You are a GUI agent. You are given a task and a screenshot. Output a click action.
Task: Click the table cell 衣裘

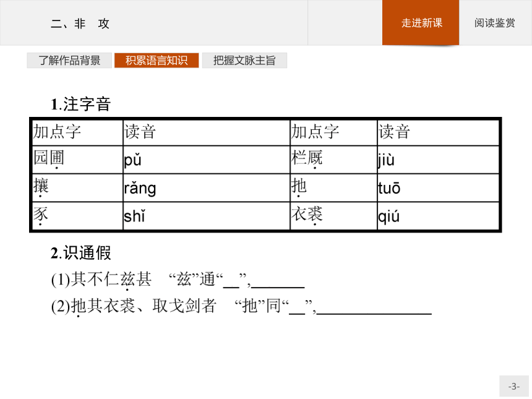[x=333, y=216]
